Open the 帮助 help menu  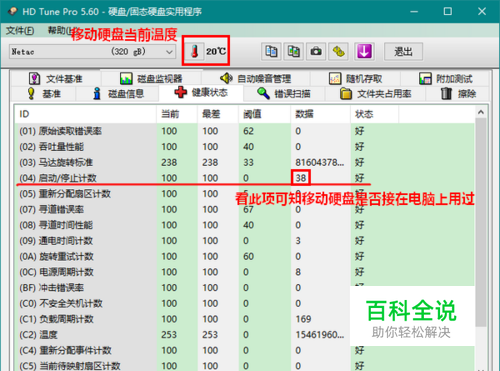tap(62, 31)
